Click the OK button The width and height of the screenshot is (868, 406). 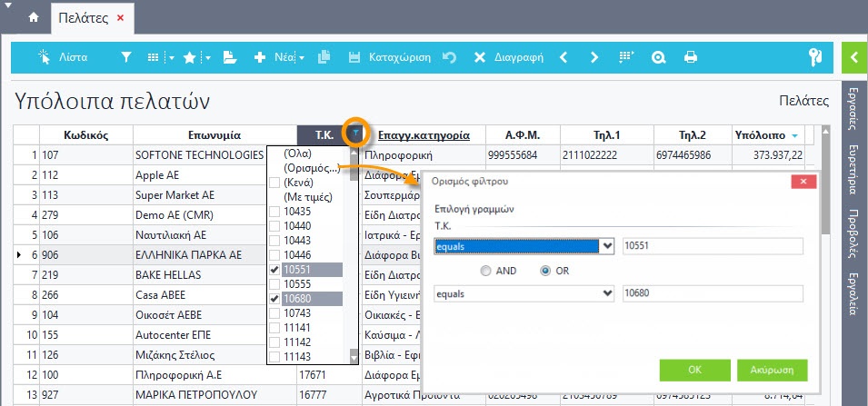tap(694, 370)
